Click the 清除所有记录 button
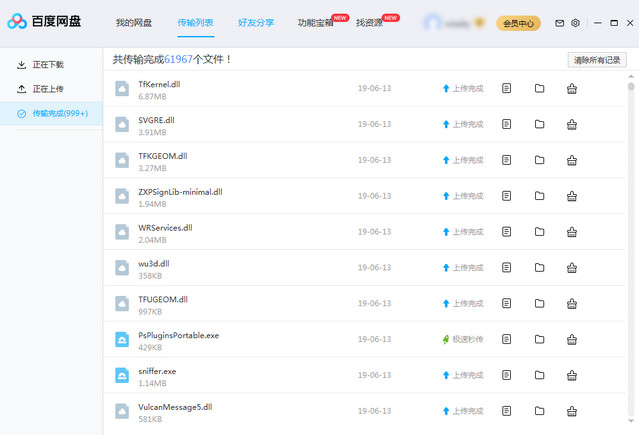This screenshot has width=639, height=435. tap(597, 60)
